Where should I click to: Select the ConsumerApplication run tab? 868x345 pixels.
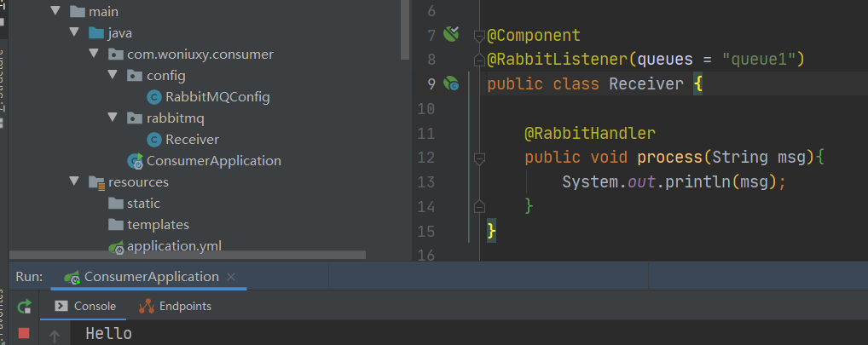[149, 277]
